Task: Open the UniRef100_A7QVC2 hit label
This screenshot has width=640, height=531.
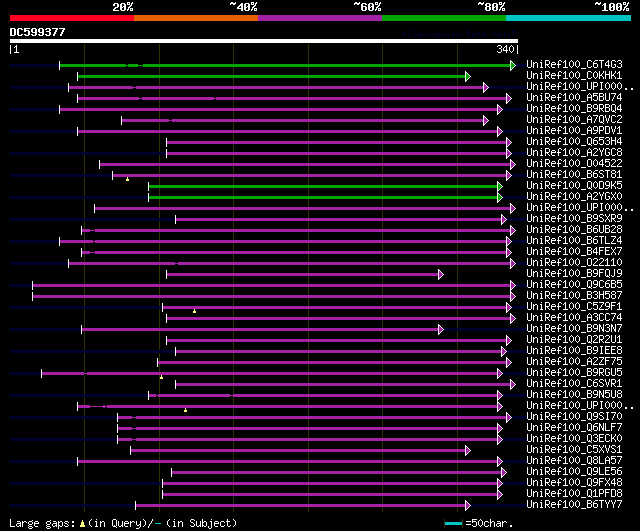Action: 574,120
